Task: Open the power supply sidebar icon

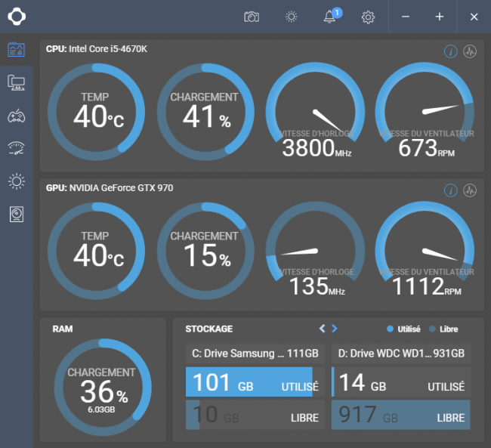Action: pos(17,215)
